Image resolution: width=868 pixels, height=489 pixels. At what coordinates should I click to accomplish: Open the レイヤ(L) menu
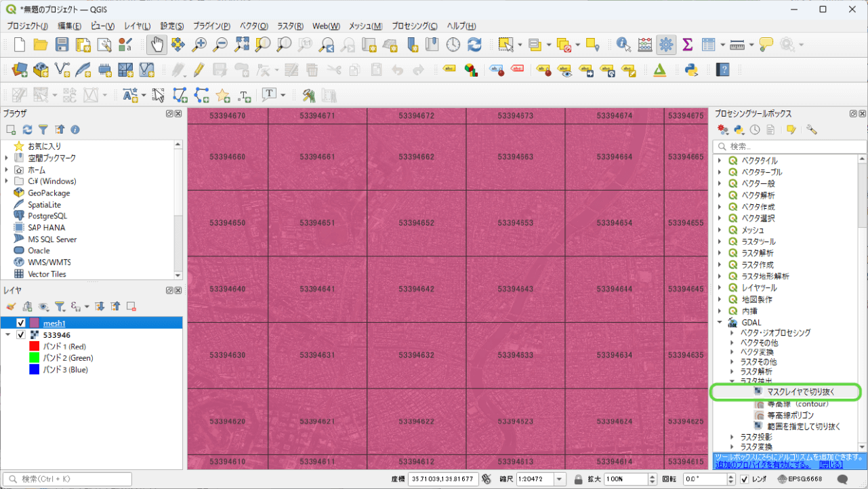[138, 26]
